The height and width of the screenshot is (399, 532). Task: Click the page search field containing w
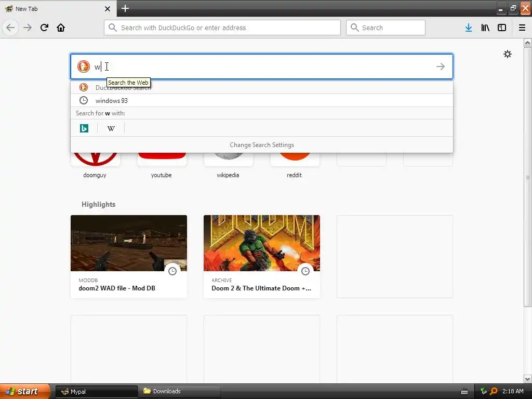coord(262,66)
